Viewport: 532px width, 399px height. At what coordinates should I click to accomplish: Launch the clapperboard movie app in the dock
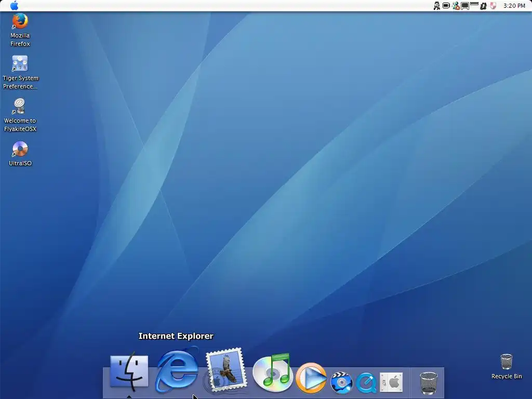click(341, 382)
